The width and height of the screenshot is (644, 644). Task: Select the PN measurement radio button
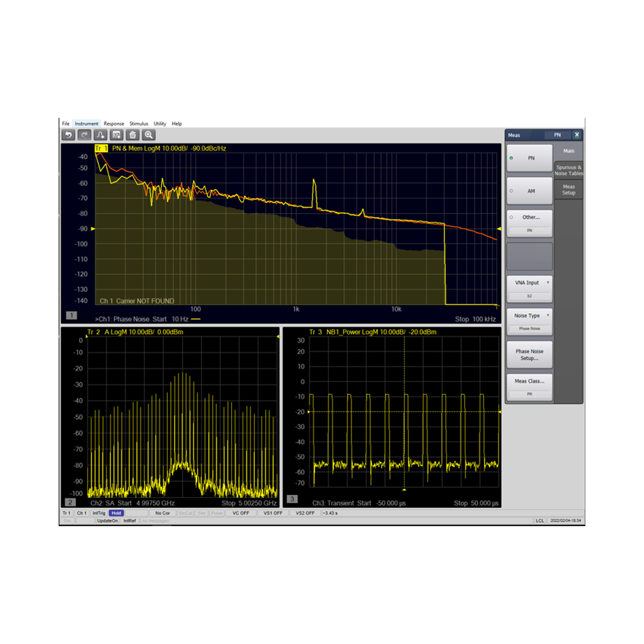529,157
